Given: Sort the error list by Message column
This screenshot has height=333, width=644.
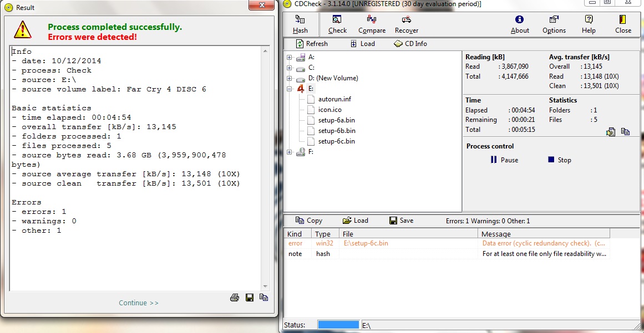Looking at the screenshot, I should pyautogui.click(x=544, y=234).
